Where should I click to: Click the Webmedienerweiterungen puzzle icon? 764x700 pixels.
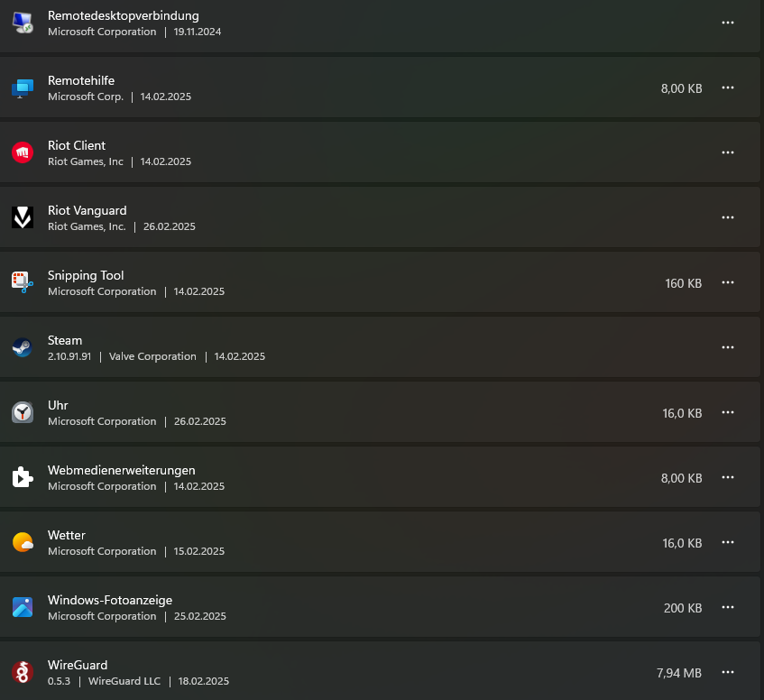[23, 477]
